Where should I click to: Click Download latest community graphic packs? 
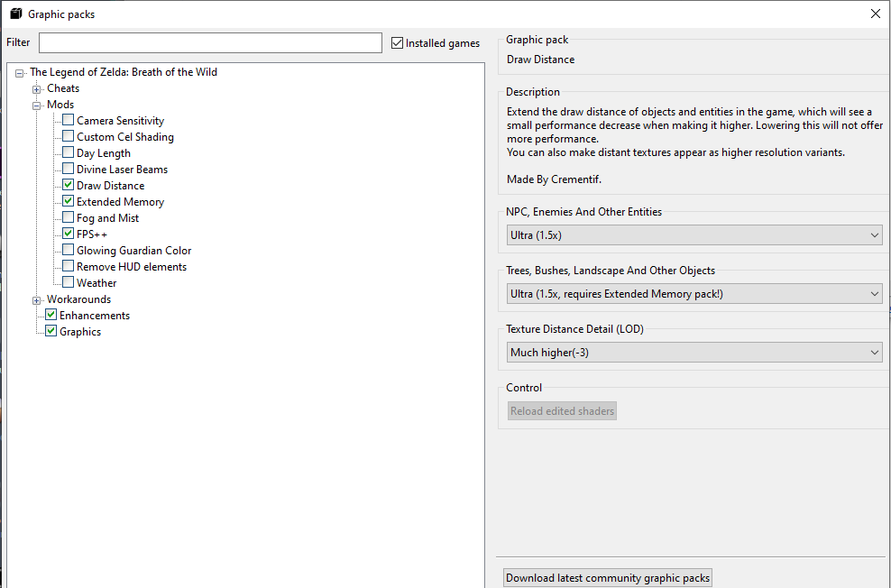pos(608,578)
